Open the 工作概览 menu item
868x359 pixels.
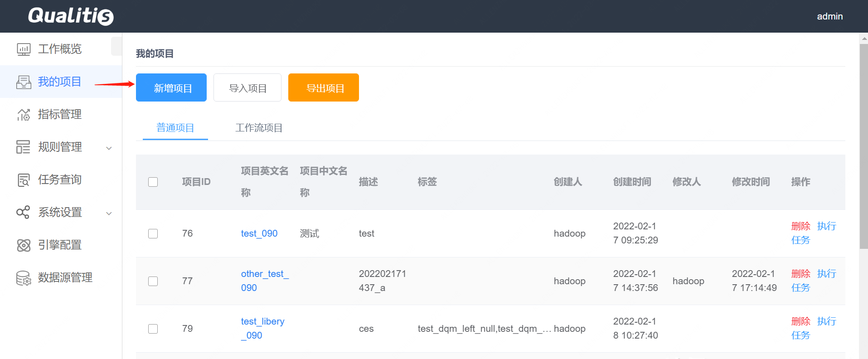61,49
